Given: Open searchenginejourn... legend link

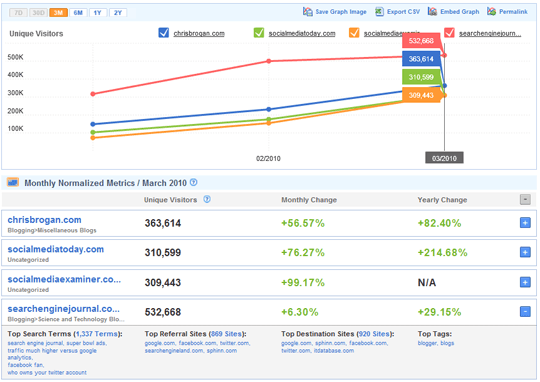Looking at the screenshot, I should click(490, 33).
